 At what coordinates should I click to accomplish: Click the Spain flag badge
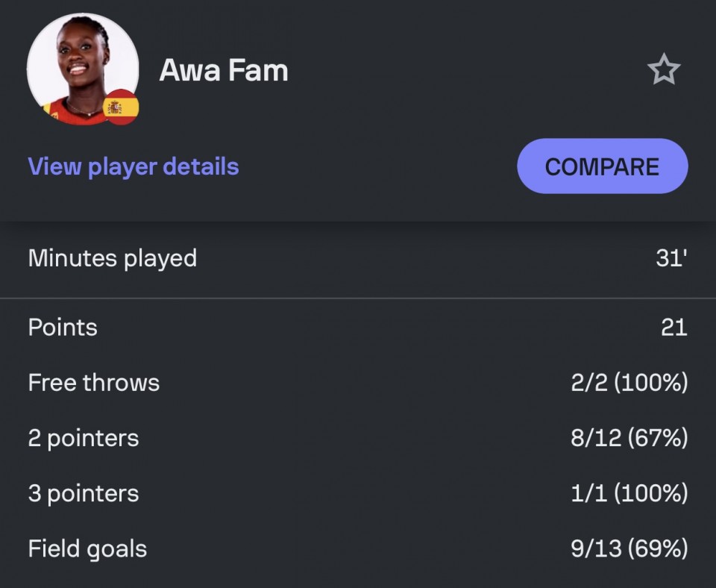(x=122, y=107)
